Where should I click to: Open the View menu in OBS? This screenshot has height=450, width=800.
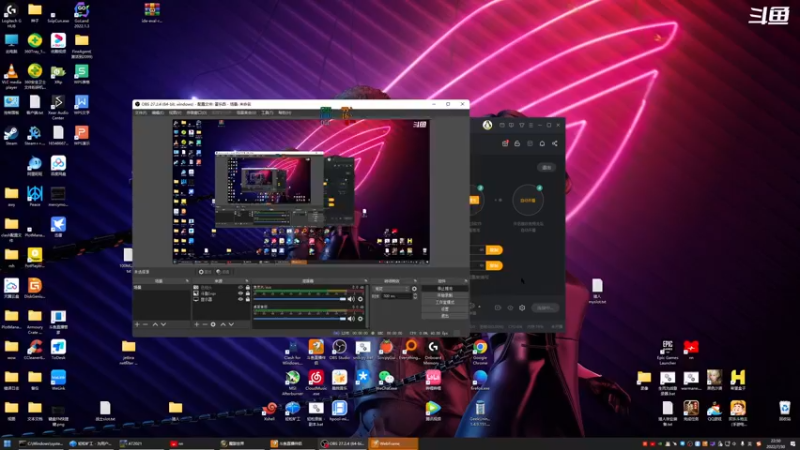click(x=175, y=113)
